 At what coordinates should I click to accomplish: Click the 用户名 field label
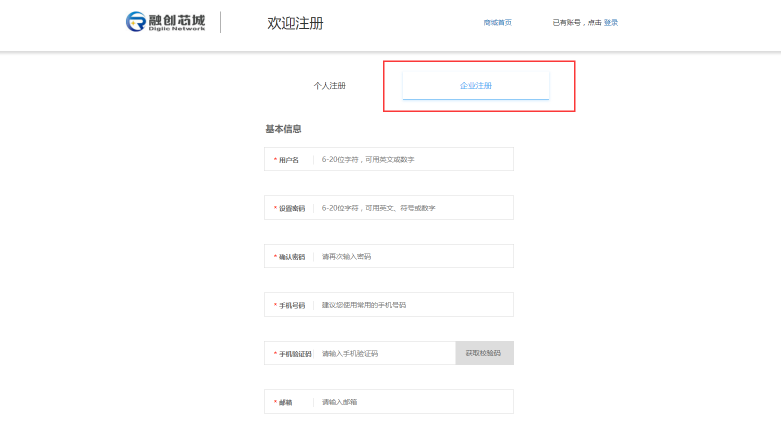click(x=288, y=160)
